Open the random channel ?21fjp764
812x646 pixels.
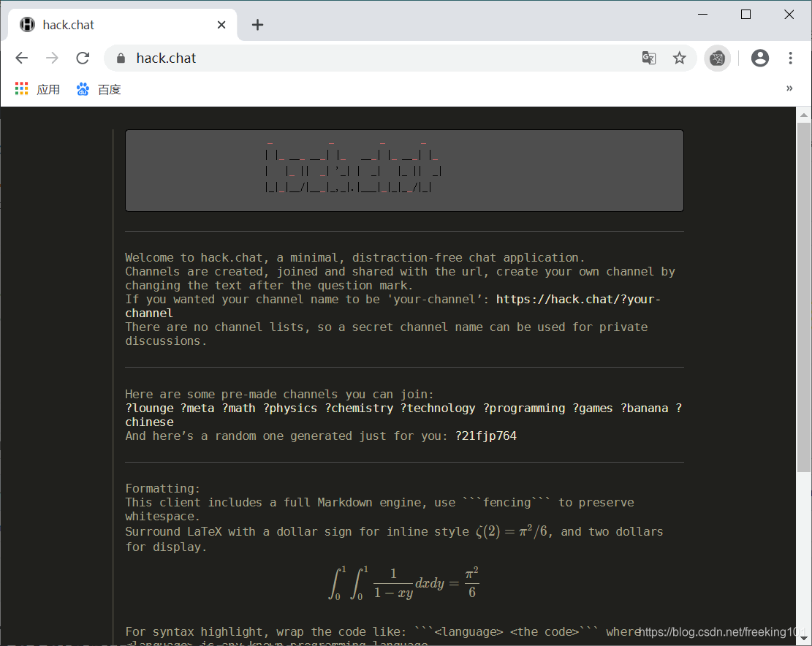click(x=486, y=436)
